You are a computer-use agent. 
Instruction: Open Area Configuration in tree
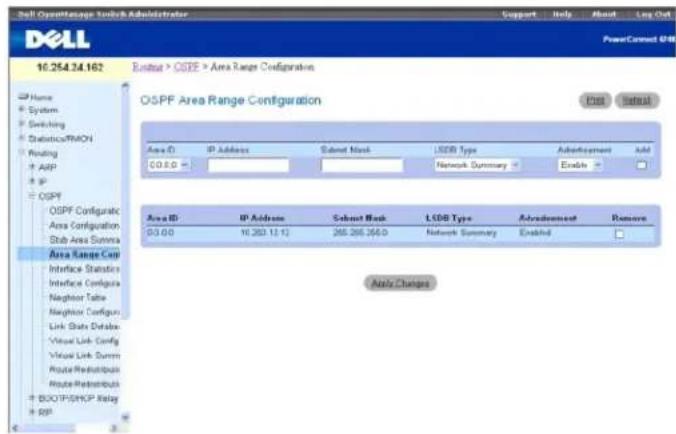(84, 225)
